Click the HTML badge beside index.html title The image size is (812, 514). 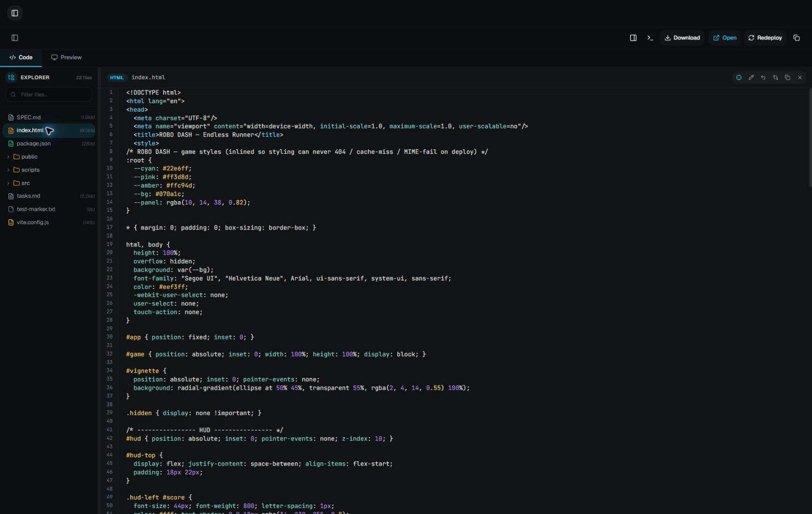(116, 77)
